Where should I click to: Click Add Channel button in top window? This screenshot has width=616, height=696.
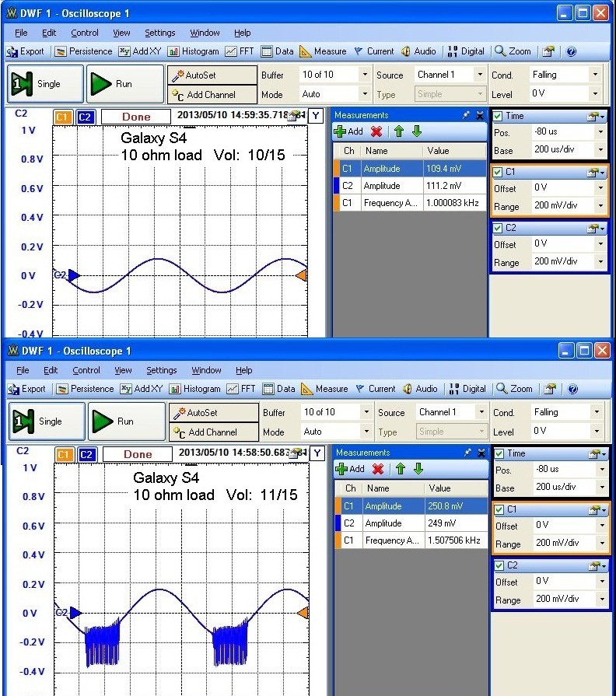tap(212, 95)
